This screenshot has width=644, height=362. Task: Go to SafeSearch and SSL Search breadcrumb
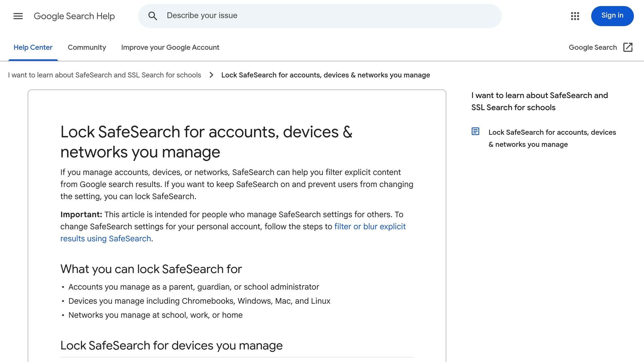point(104,75)
